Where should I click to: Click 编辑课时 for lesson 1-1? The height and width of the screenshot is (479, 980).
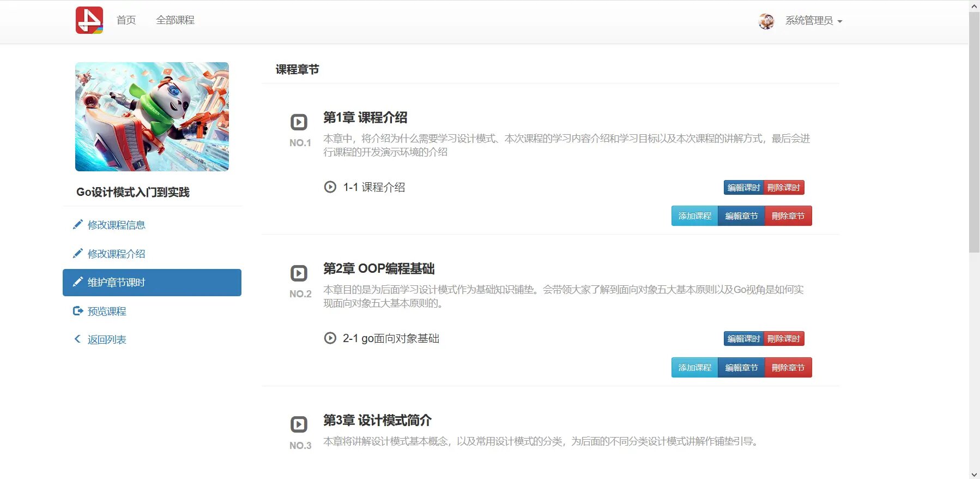[743, 188]
